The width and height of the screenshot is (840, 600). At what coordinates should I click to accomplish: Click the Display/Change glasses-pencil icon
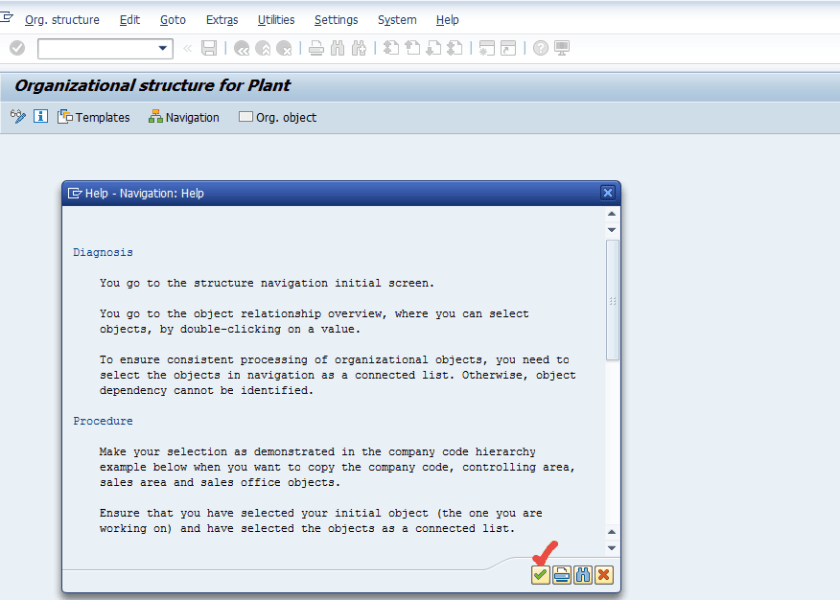(x=18, y=116)
